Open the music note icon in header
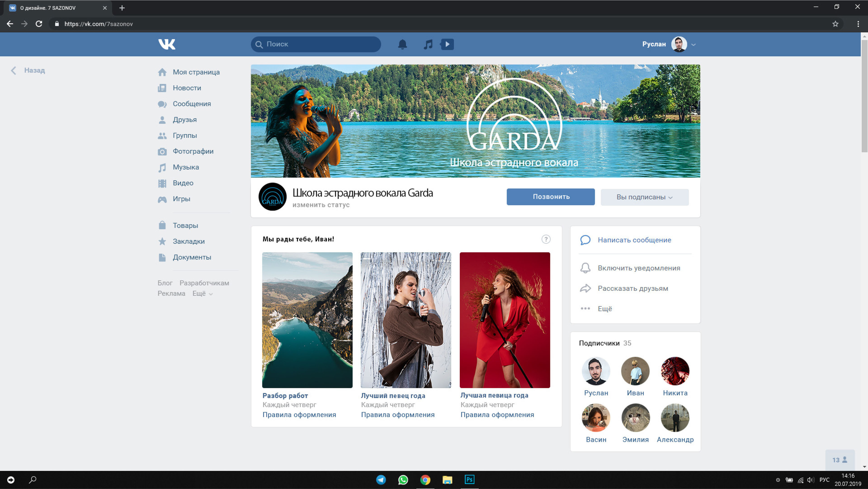This screenshot has width=868, height=489. point(428,44)
